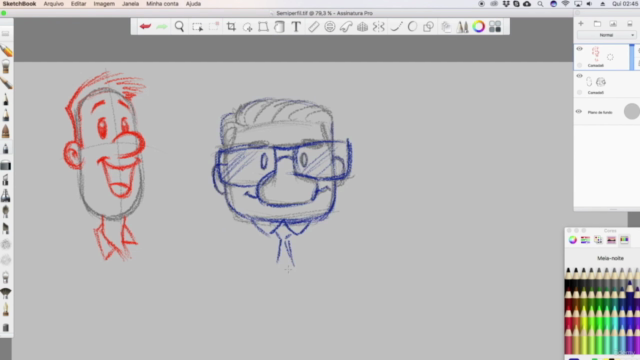Open the Wi-Fi status menu

565,4
